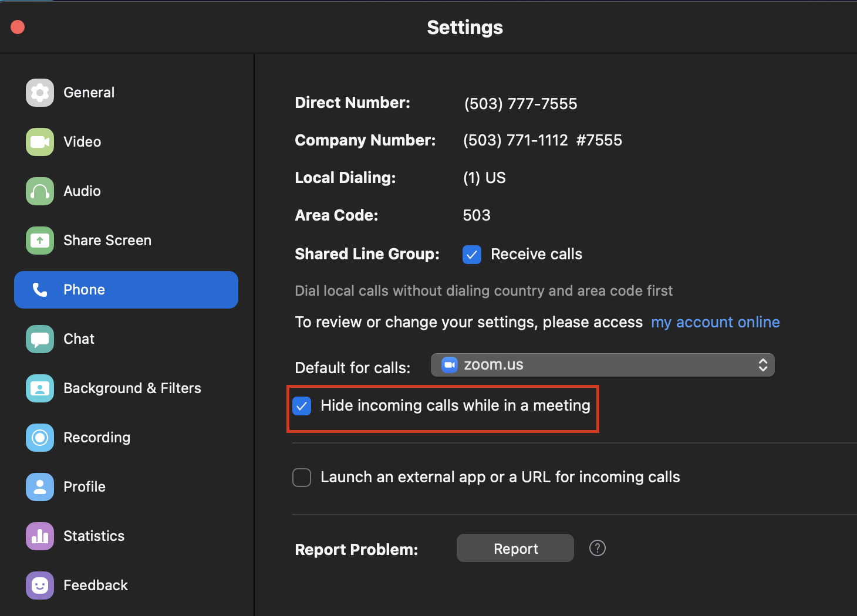Select the Video camera icon

pos(40,142)
